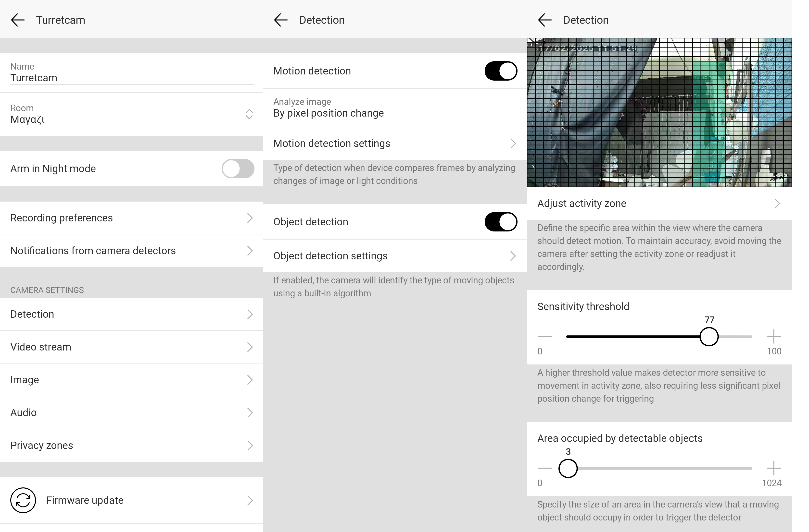
Task: Click the firmware update refresh icon
Action: [x=23, y=500]
